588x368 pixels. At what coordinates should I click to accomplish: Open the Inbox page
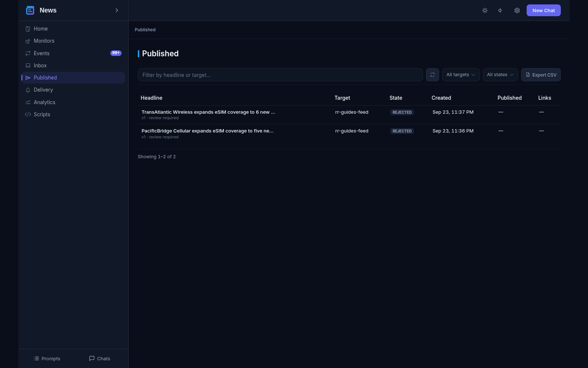pos(73,66)
